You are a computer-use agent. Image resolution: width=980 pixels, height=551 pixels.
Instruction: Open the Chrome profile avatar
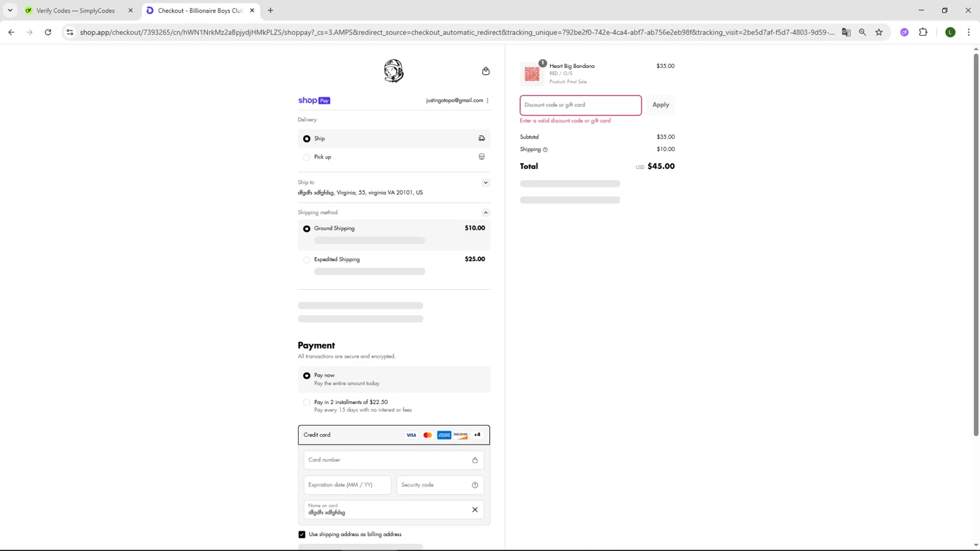coord(951,32)
